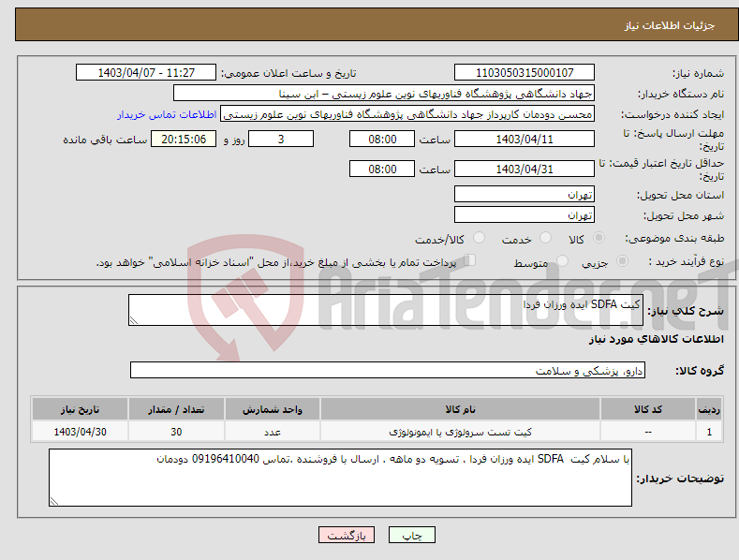This screenshot has height=560, width=739.
Task: Click the نام کالا column header
Action: pos(460,409)
